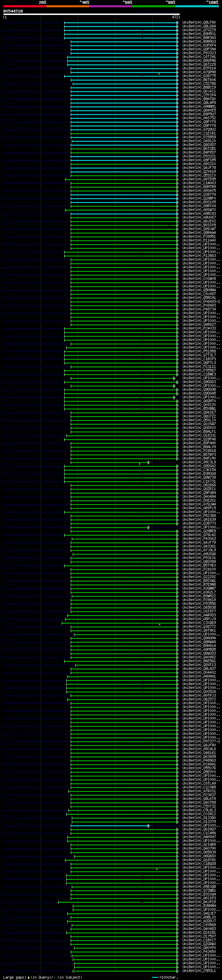Select hit label UniRef100_P48734
This screenshot has width=222, height=980.
click(199, 309)
